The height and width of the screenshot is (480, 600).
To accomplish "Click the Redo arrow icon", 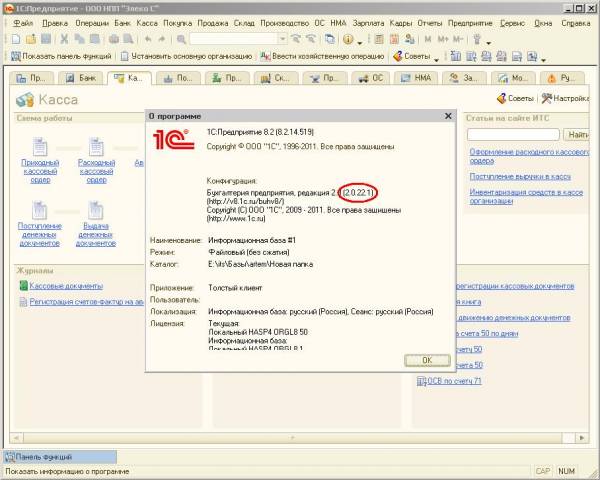I will [162, 39].
